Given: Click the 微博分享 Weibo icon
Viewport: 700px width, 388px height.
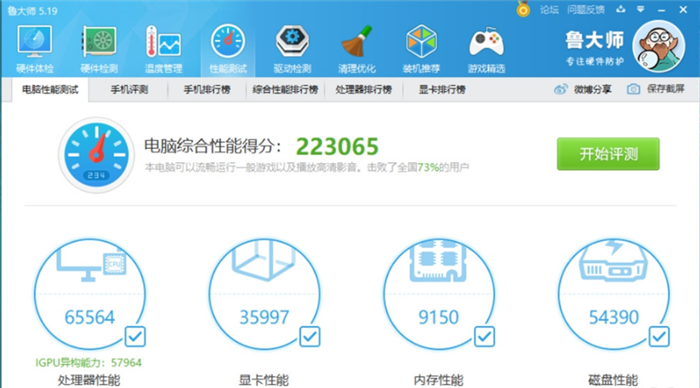Looking at the screenshot, I should click(560, 89).
